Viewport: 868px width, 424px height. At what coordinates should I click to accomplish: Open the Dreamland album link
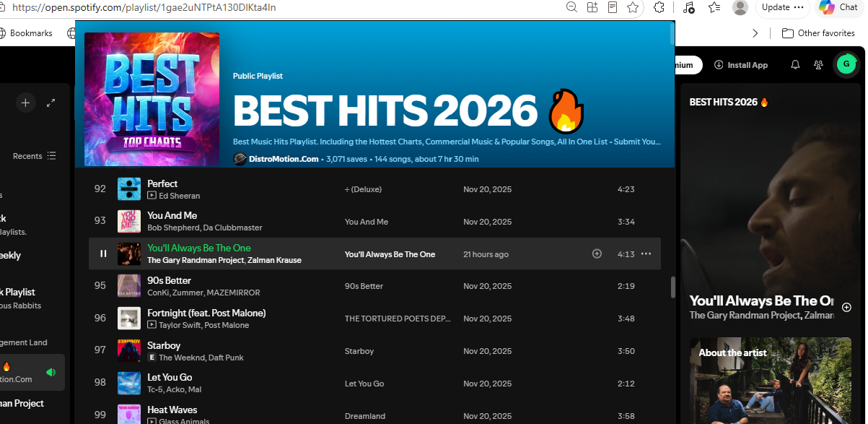(365, 416)
